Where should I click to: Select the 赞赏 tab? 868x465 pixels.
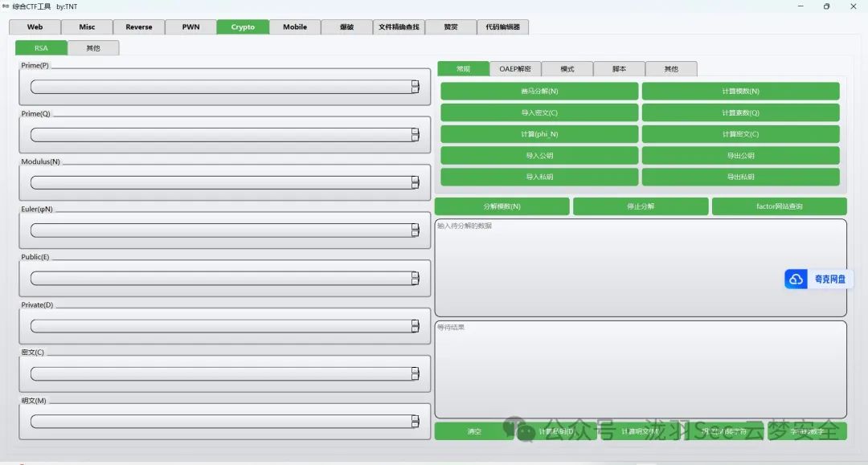coord(451,27)
